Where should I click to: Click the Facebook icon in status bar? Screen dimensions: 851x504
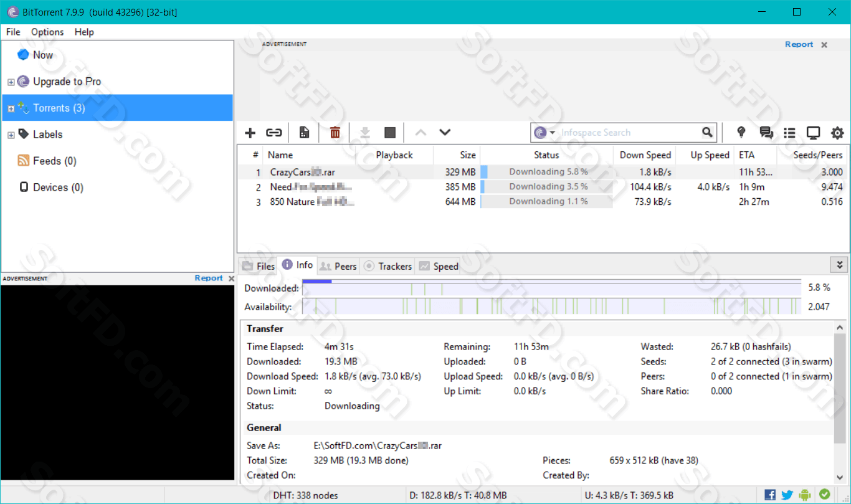coord(771,495)
